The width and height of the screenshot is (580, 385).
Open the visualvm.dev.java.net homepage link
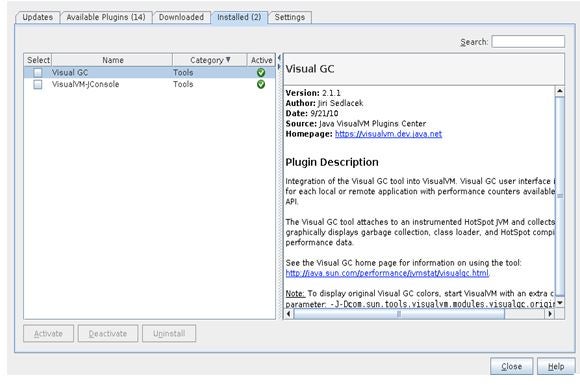click(x=388, y=134)
